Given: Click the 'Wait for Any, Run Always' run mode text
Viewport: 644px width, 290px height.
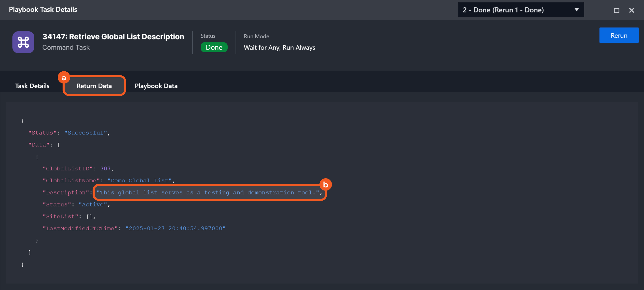Looking at the screenshot, I should pos(279,48).
